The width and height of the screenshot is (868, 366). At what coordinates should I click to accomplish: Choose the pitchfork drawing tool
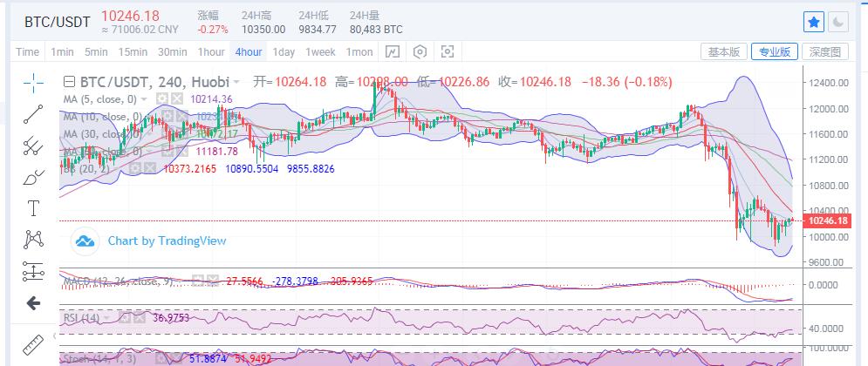click(x=33, y=146)
